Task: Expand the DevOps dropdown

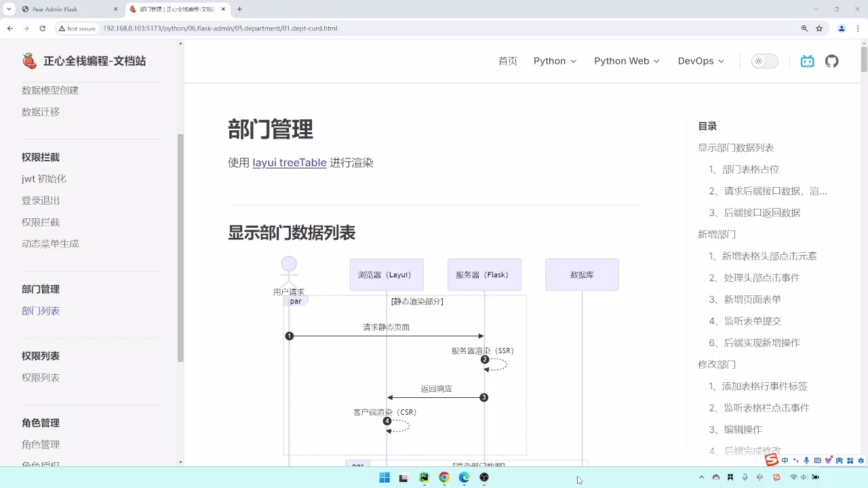Action: 701,61
